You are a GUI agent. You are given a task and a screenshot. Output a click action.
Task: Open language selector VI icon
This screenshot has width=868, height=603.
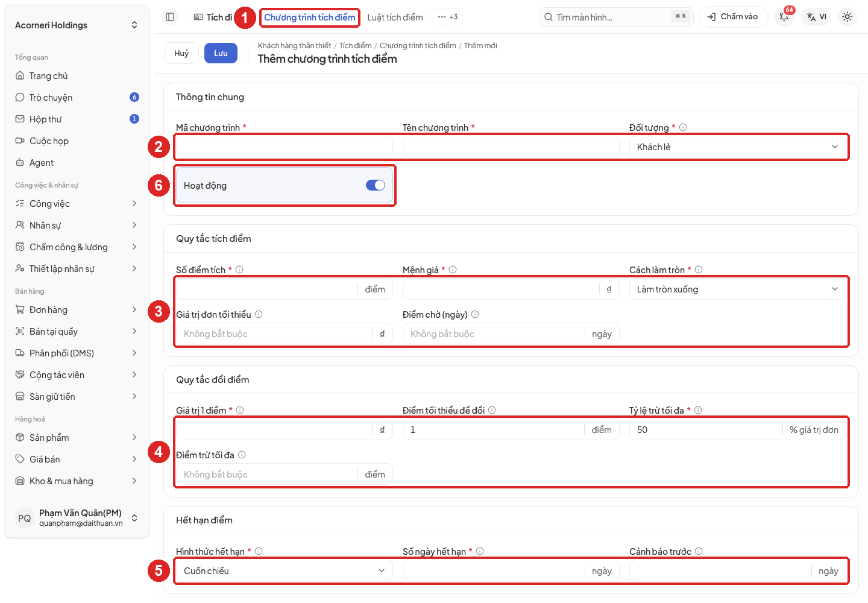[817, 17]
